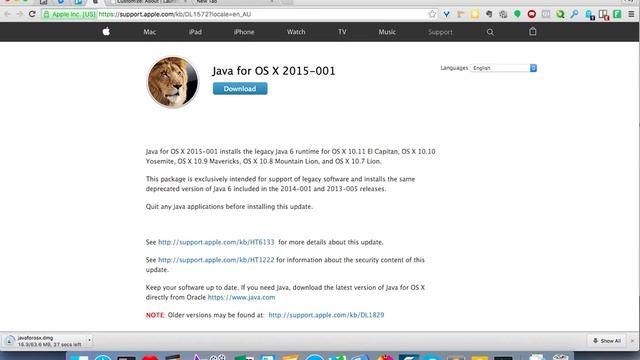Expand the Languages dropdown set to English
The image size is (640, 360).
[504, 68]
